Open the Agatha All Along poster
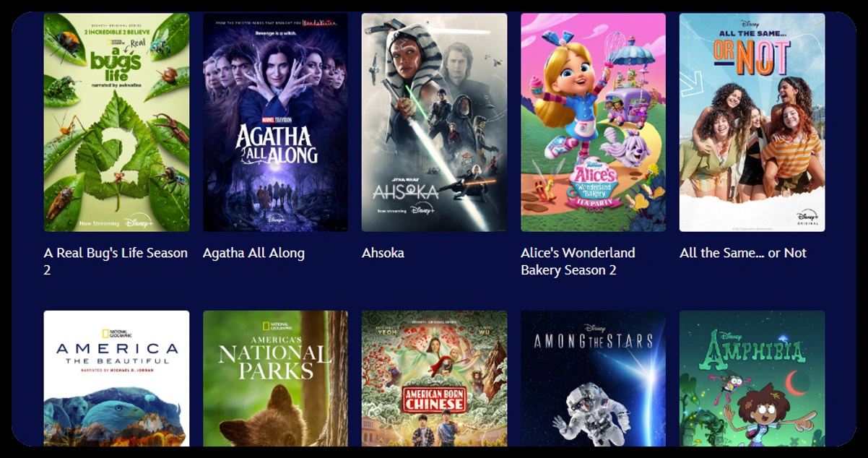Image resolution: width=868 pixels, height=458 pixels. (x=275, y=122)
